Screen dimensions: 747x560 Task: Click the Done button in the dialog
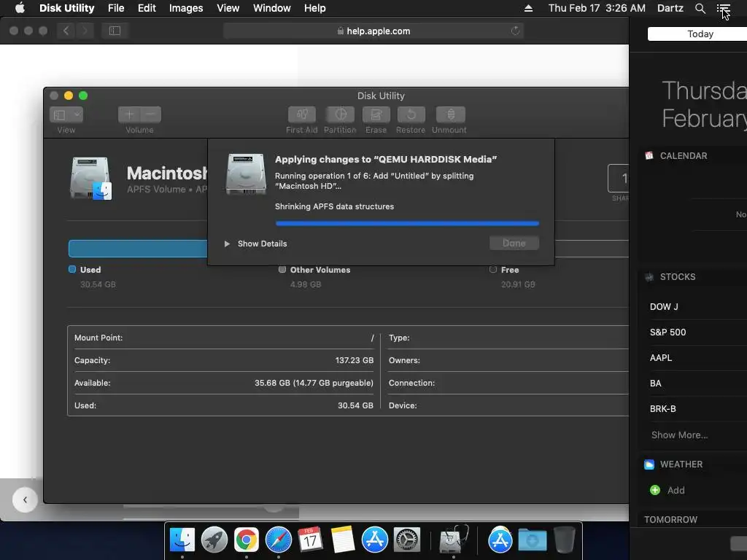(x=514, y=244)
